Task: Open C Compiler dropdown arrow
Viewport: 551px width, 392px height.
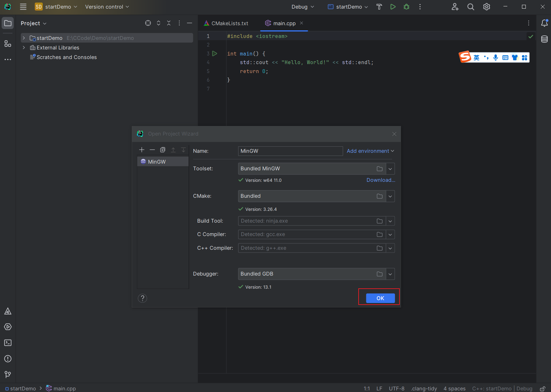Action: point(390,234)
